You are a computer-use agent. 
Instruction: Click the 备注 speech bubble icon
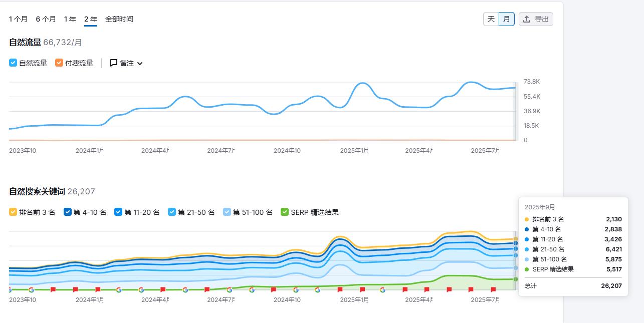[x=114, y=63]
